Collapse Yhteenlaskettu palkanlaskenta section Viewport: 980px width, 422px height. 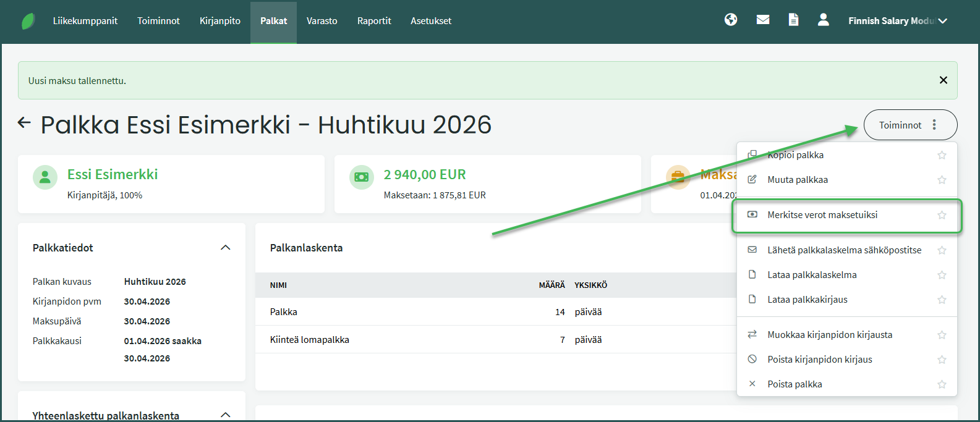pos(226,415)
